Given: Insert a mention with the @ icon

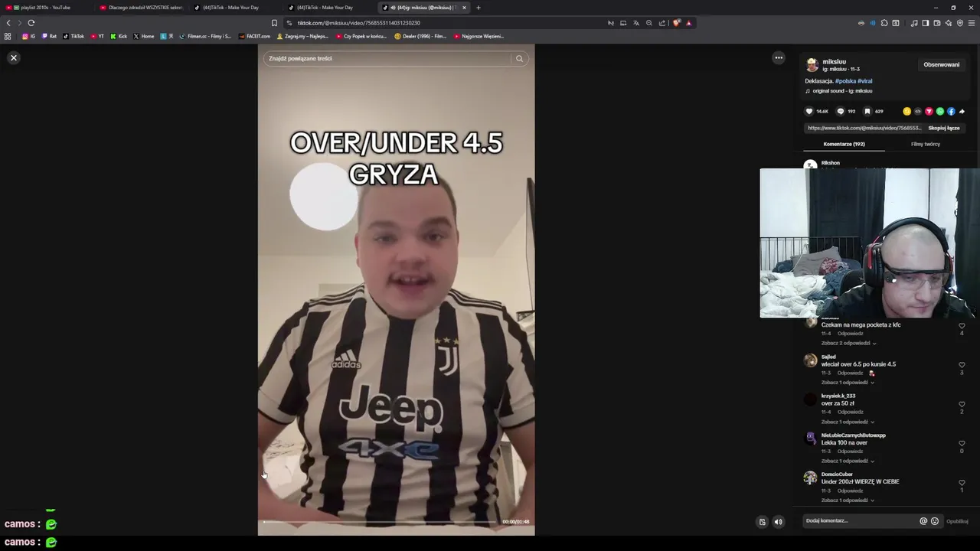Looking at the screenshot, I should (923, 521).
